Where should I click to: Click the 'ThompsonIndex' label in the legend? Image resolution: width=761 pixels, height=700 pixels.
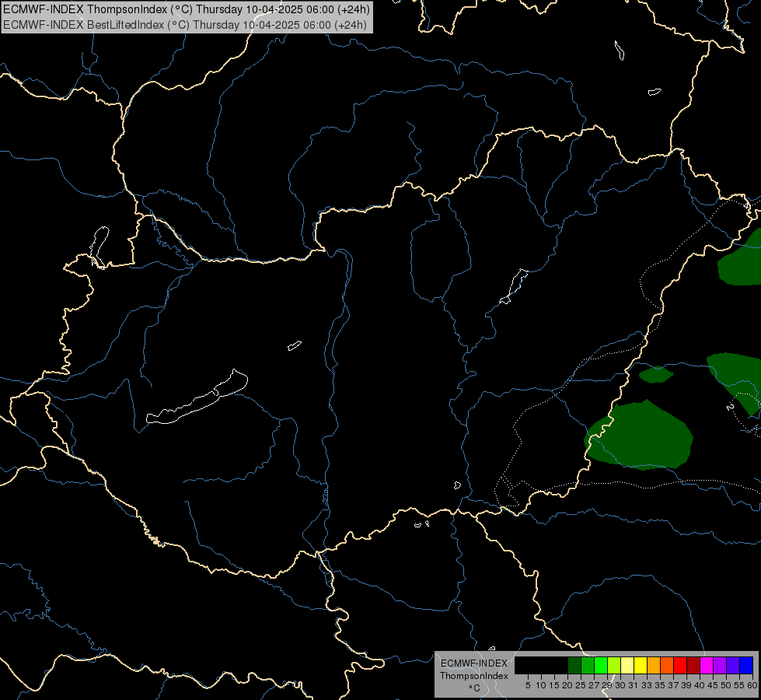click(474, 676)
